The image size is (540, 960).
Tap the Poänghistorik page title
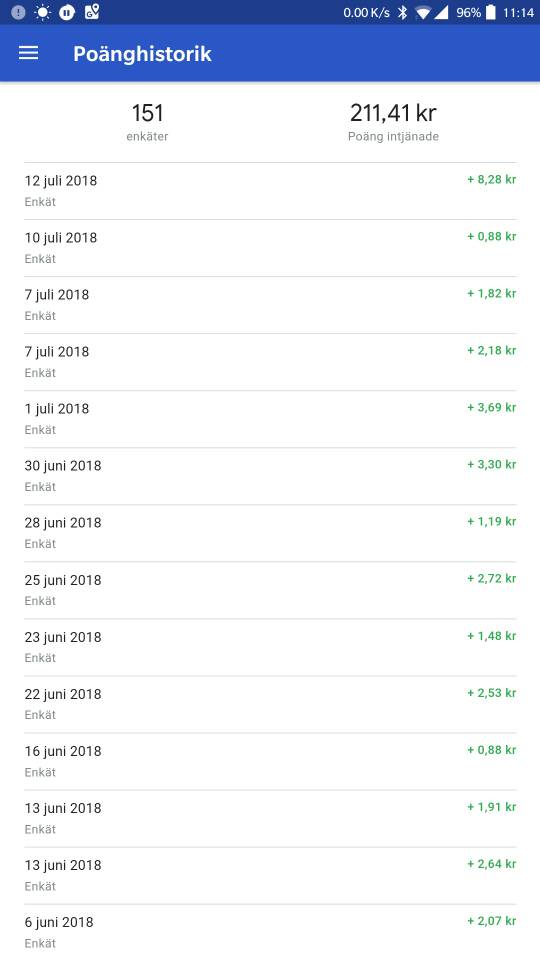[x=143, y=54]
